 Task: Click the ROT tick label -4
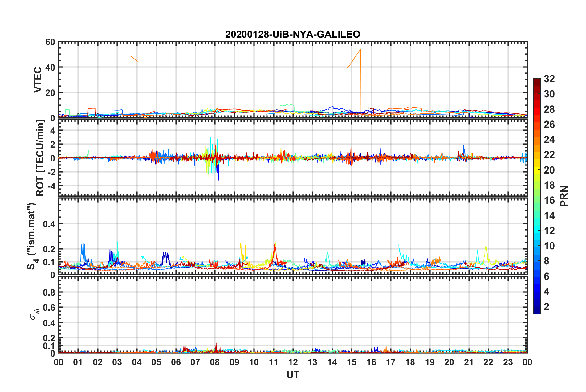pos(51,186)
